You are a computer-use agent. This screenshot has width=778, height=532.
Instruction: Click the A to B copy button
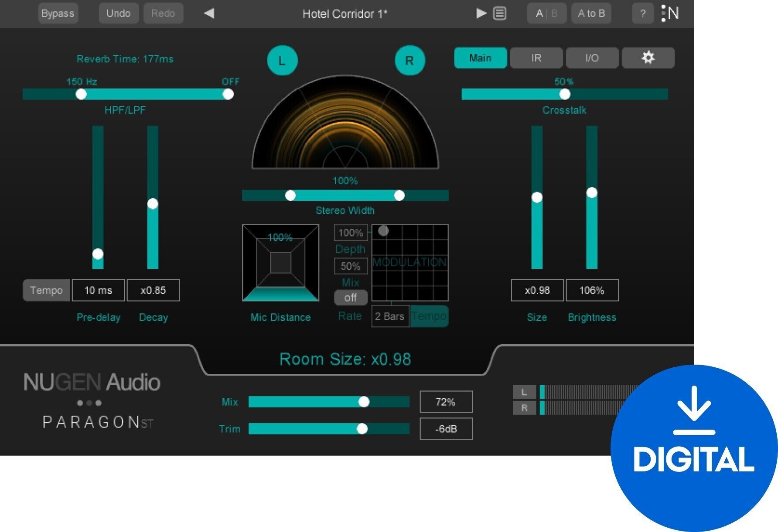click(591, 14)
